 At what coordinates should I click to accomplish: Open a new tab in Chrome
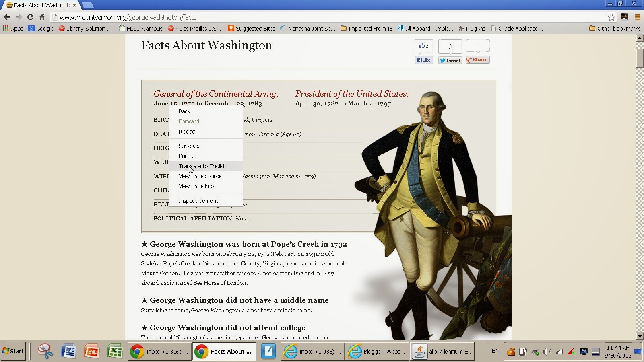87,5
